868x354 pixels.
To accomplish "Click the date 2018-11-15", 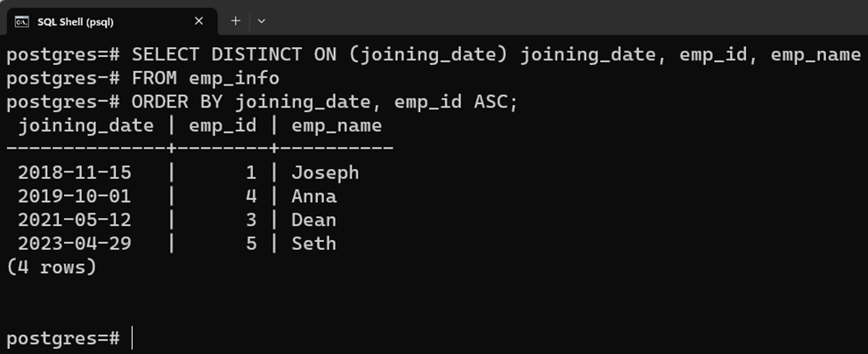I will pos(75,173).
